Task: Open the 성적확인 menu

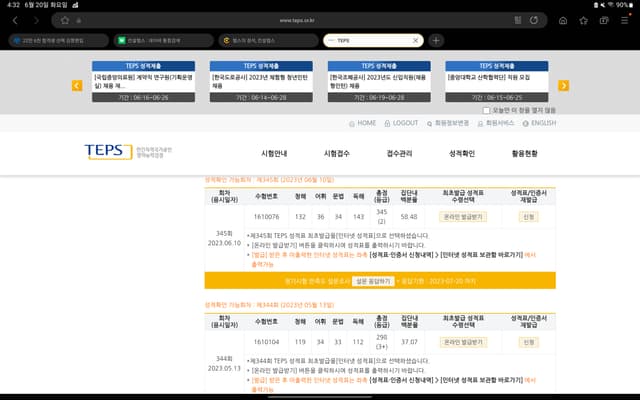Action: pos(462,153)
